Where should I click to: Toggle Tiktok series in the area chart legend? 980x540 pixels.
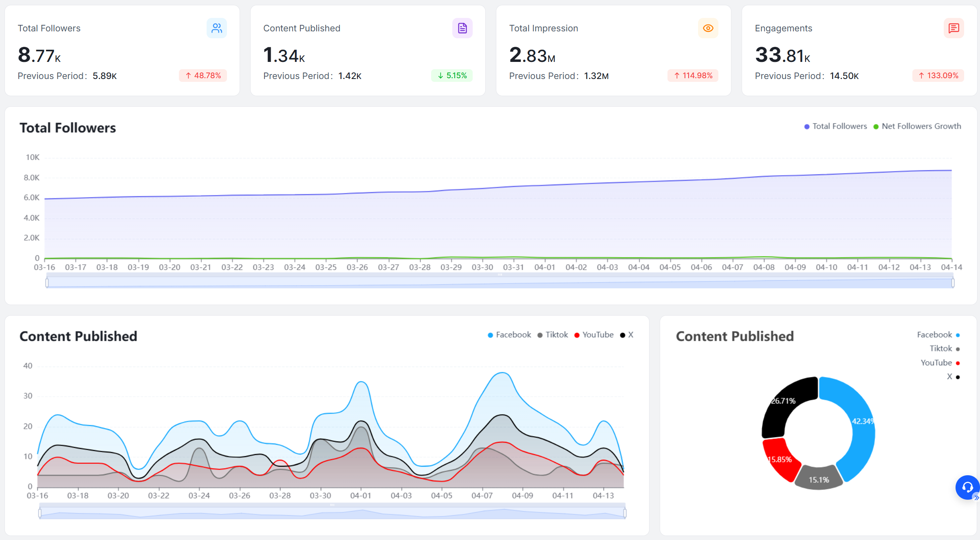[553, 335]
